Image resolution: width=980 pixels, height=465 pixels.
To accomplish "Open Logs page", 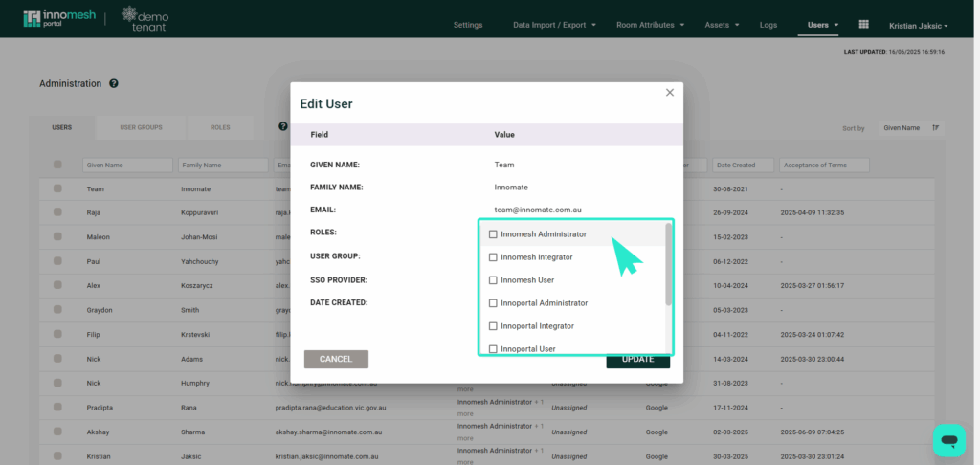I will (768, 25).
